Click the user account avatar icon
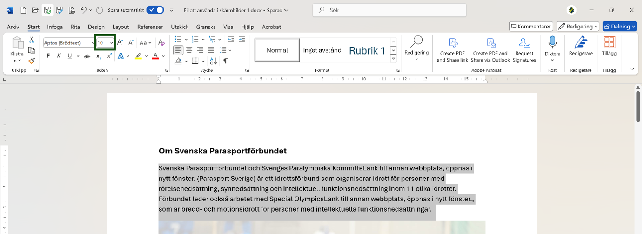The height and width of the screenshot is (235, 644). pos(571,10)
